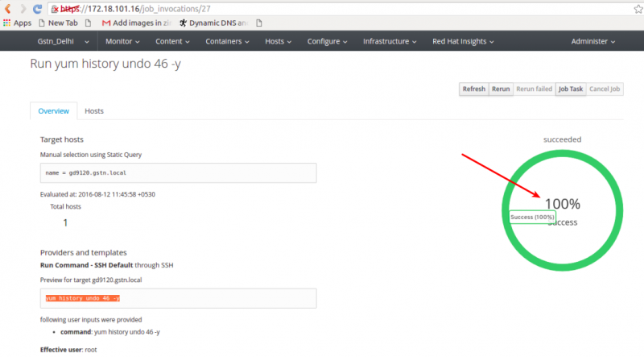Open Dynamic DNS bookmark
The width and height of the screenshot is (644, 357).
pyautogui.click(x=213, y=23)
